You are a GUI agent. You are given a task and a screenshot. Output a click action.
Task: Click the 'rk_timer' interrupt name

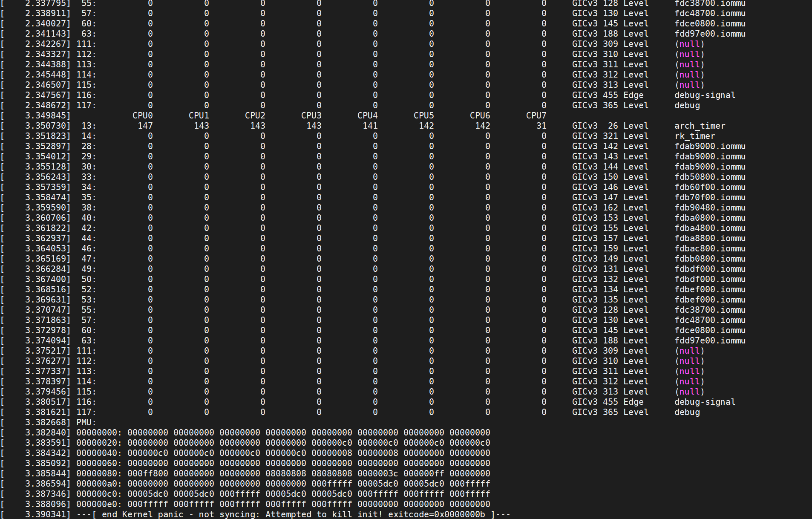point(694,136)
